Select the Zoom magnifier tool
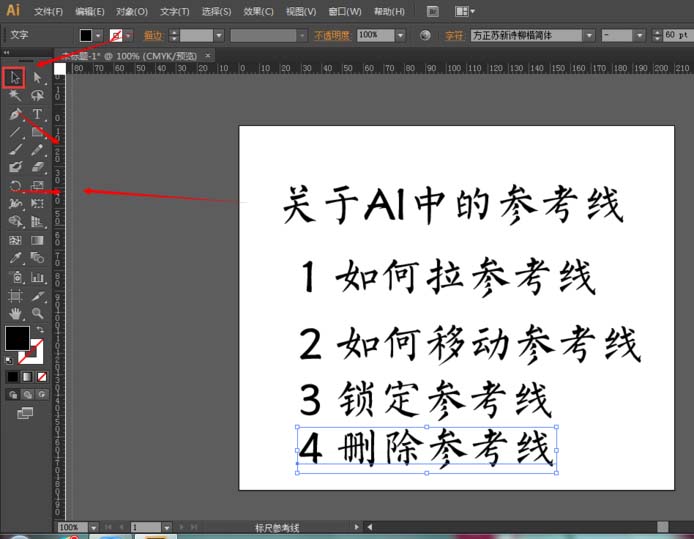 point(37,313)
